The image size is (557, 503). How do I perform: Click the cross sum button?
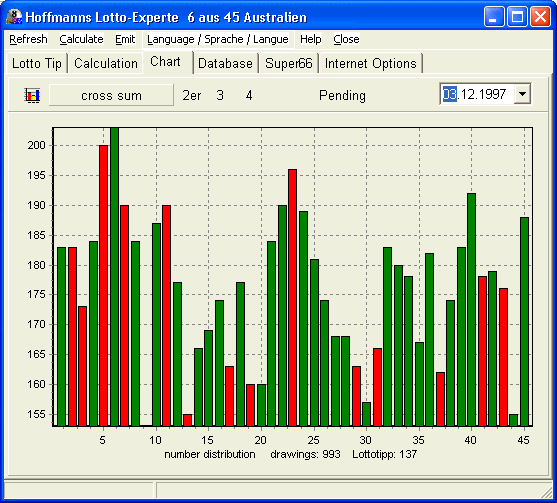tap(111, 95)
